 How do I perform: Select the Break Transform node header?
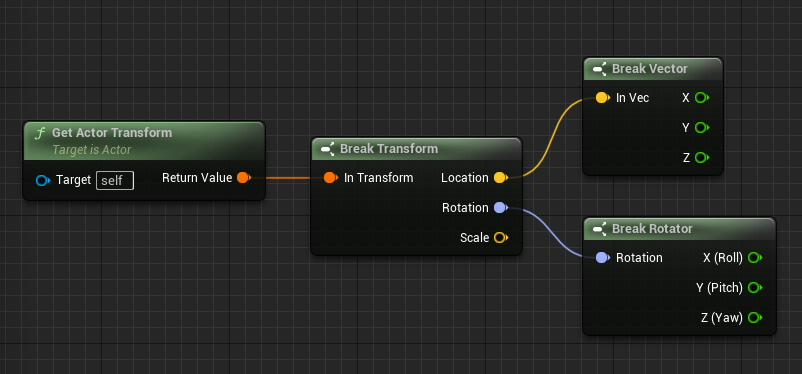(416, 149)
